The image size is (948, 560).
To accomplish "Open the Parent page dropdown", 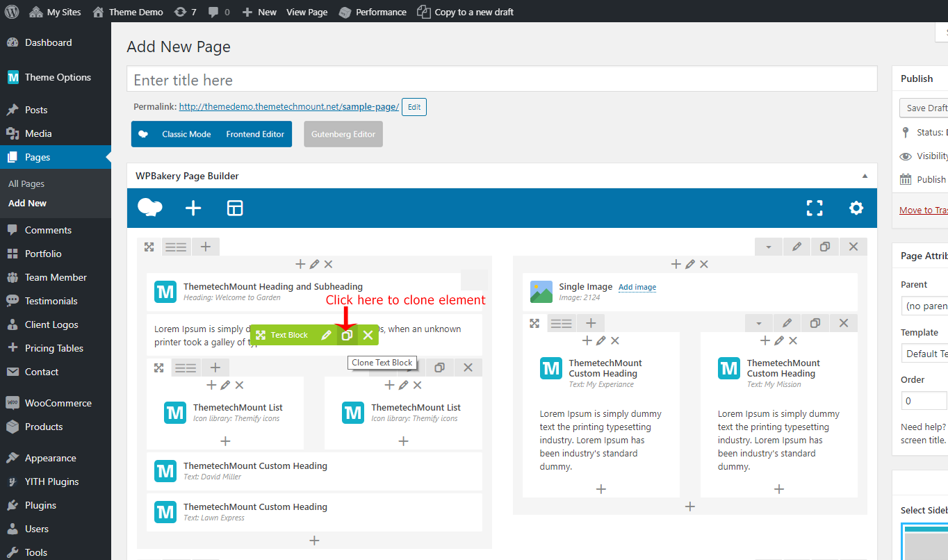I will point(924,306).
